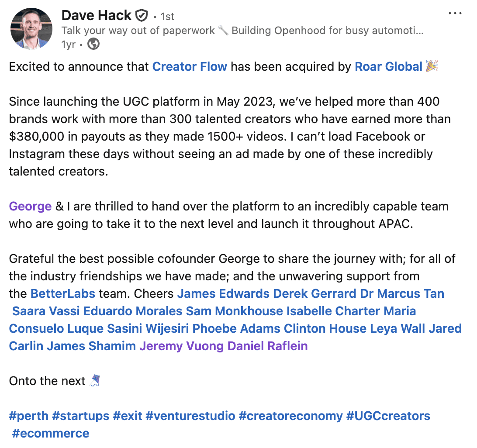Open Dr Marcus Tan's profile link
This screenshot has height=448, width=477.
402,294
